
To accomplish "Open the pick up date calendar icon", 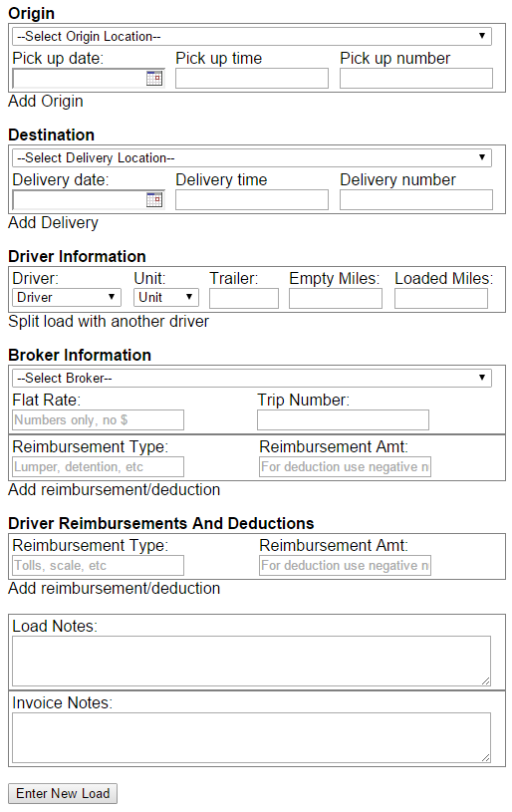I will (x=154, y=78).
